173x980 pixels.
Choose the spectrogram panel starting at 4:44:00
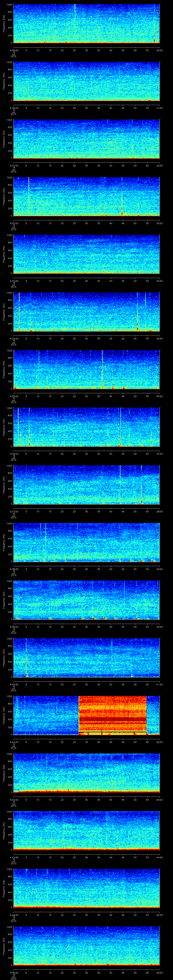(x=86, y=888)
